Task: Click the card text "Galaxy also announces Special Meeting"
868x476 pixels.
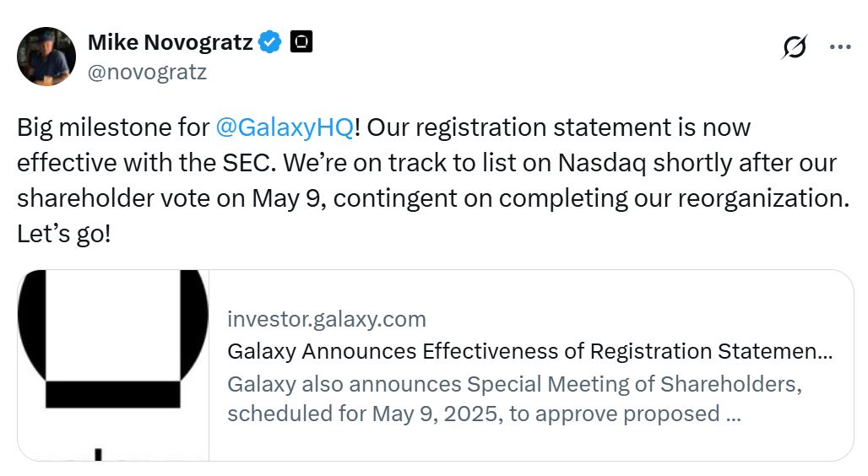Action: (513, 384)
